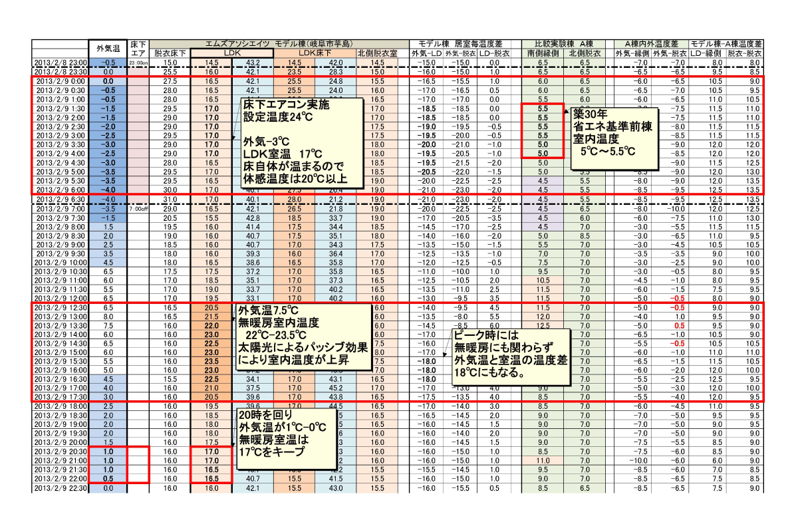Click the 2013/2/9 22:30 timestamp cell
Screen dimensions: 798x532
tap(61, 488)
